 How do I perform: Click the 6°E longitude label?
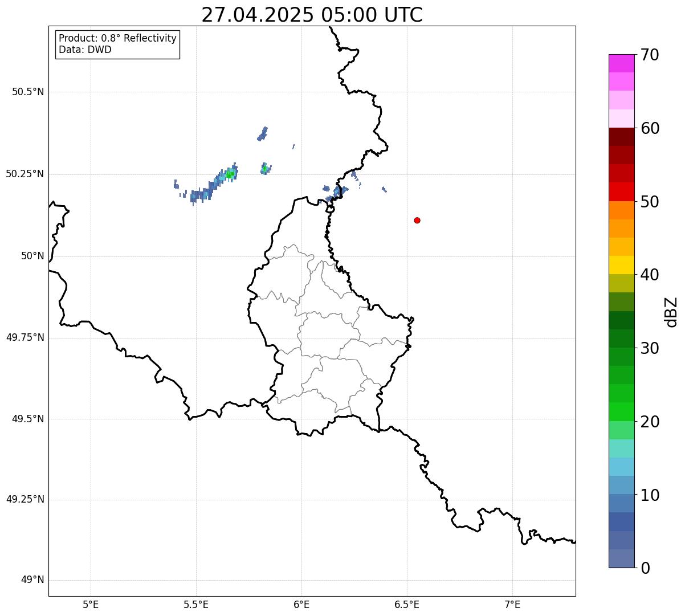[x=301, y=605]
